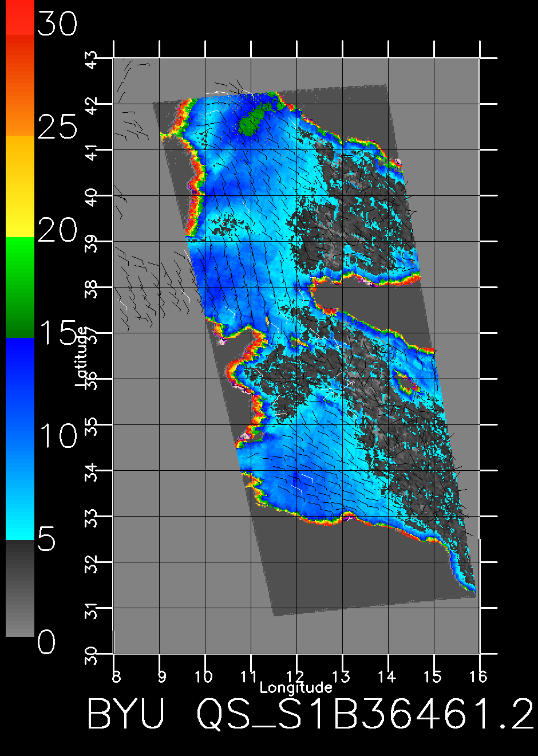
Task: Pick the green segment of the colorbar
Action: pos(19,288)
